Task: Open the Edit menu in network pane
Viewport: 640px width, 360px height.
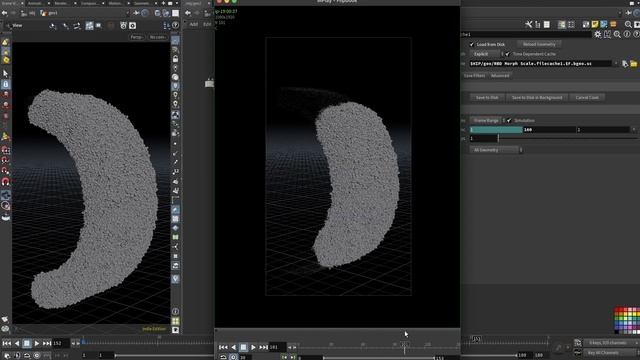Action: [207, 24]
